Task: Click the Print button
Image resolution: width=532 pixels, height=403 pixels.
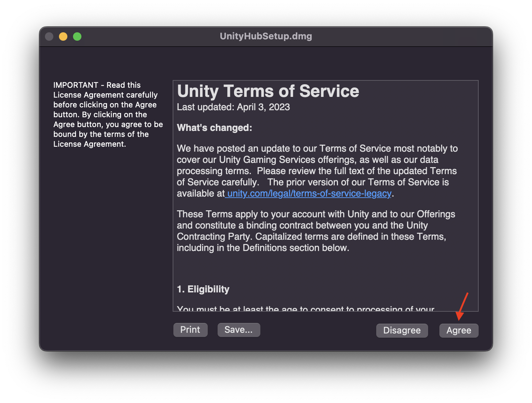Action: pyautogui.click(x=190, y=330)
